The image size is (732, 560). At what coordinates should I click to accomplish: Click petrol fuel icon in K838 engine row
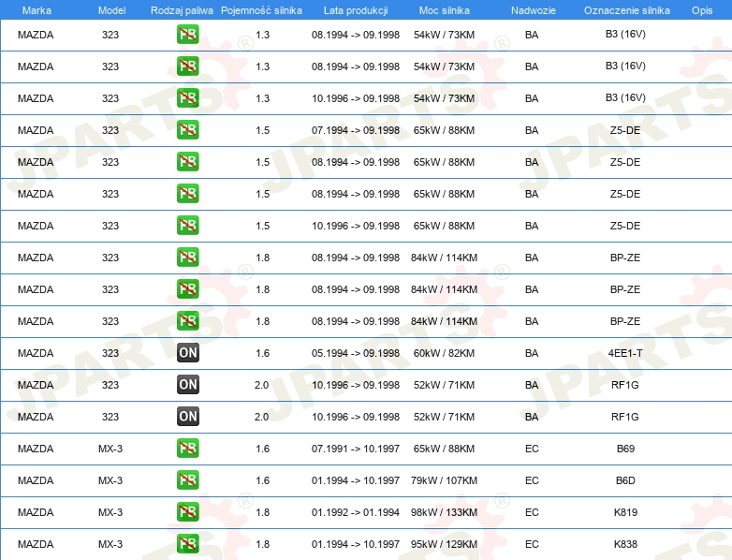click(x=187, y=543)
